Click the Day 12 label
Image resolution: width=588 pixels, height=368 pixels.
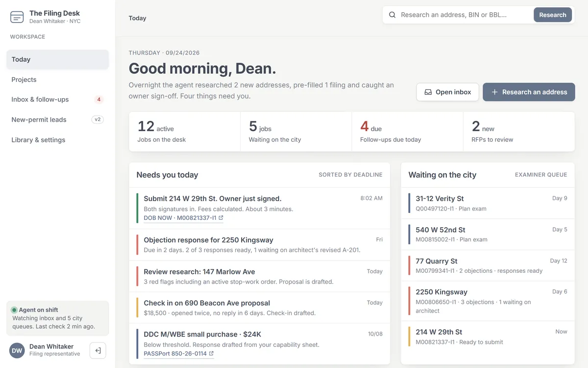click(x=559, y=261)
